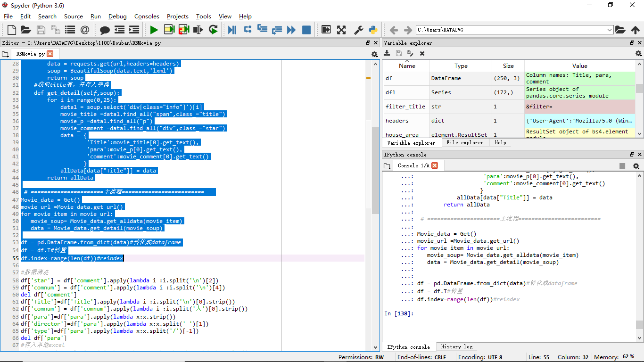Stop debugging with the blue square icon
Viewport: 644px width, 362px height.
coord(306,30)
